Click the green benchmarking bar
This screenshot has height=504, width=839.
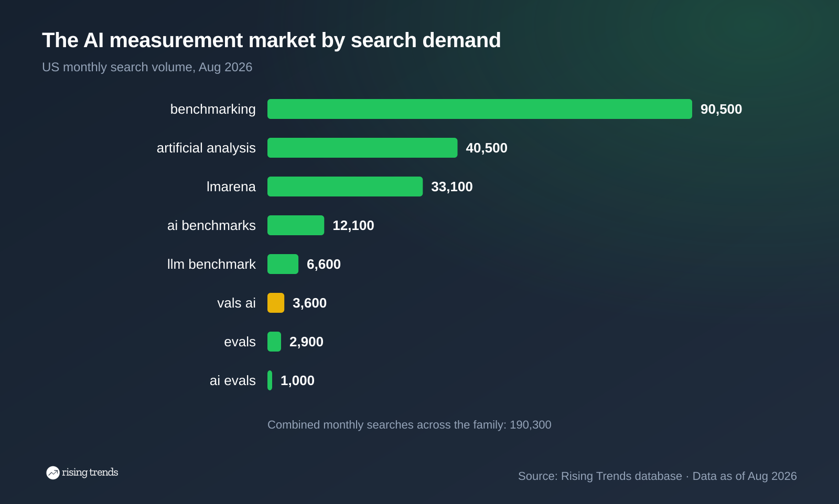[480, 109]
